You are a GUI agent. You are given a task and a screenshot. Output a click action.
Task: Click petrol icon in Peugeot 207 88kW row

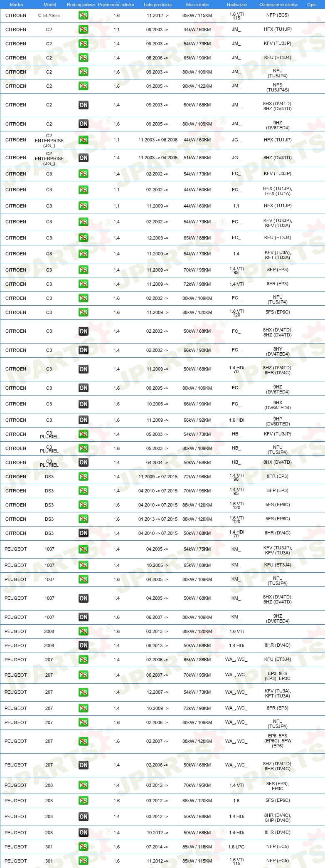83,741
